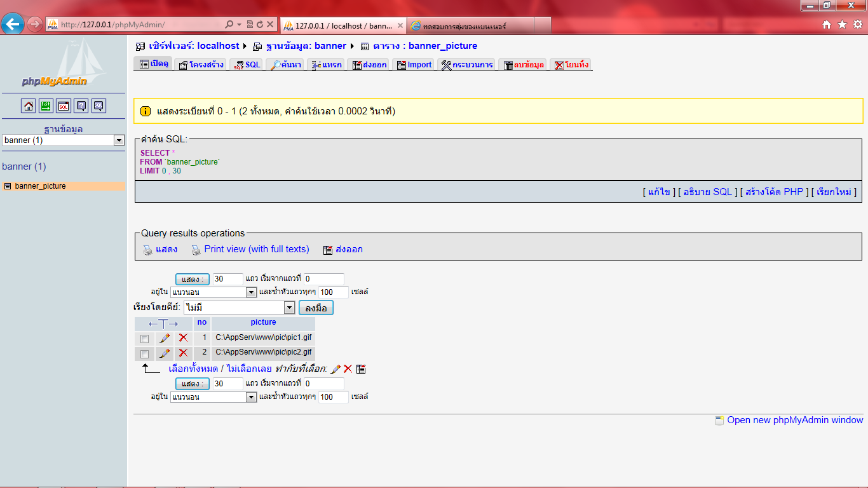This screenshot has height=488, width=868.
Task: Click the green log out (Exit) icon
Action: (46, 106)
